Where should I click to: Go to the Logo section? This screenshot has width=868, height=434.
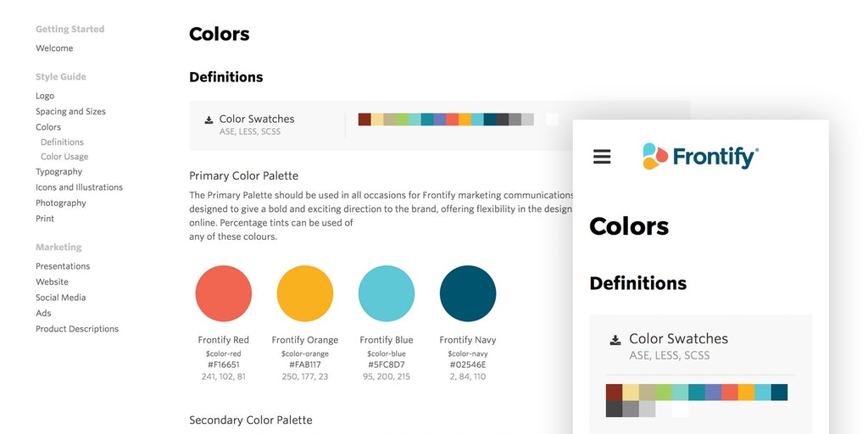pos(45,96)
